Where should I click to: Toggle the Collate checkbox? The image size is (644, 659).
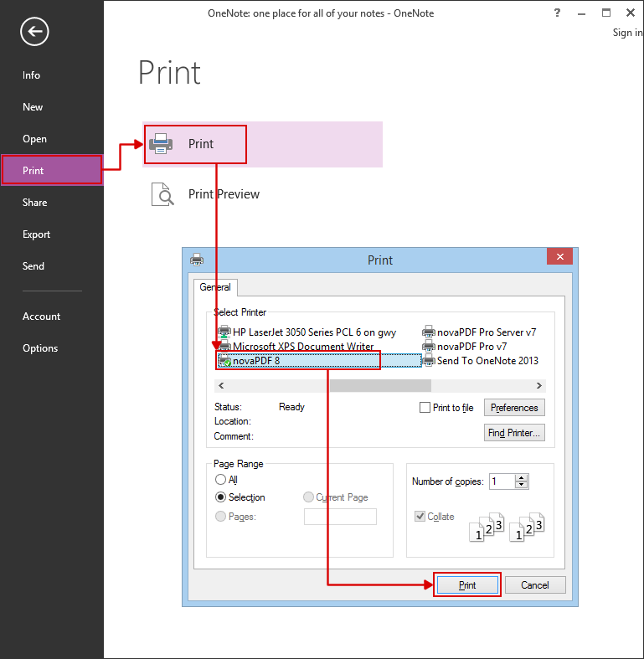point(420,516)
